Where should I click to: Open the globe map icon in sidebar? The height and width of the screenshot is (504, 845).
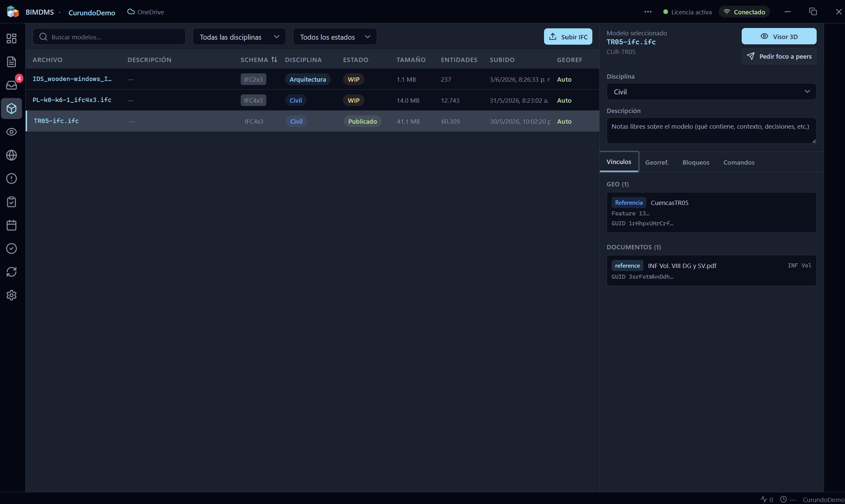(12, 155)
